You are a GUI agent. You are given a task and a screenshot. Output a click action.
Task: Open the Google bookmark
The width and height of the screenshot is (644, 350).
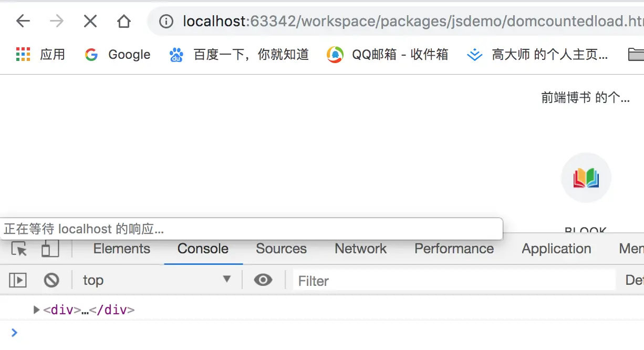click(118, 55)
